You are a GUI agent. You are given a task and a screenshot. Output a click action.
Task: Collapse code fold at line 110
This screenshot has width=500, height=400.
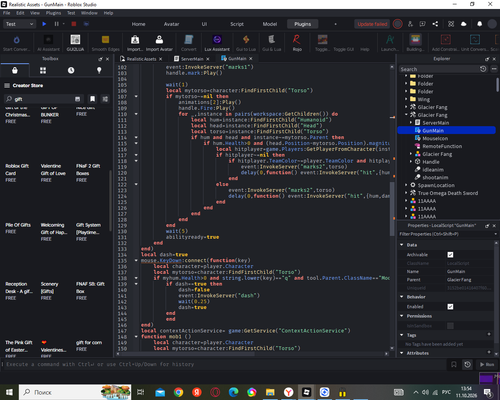click(136, 114)
